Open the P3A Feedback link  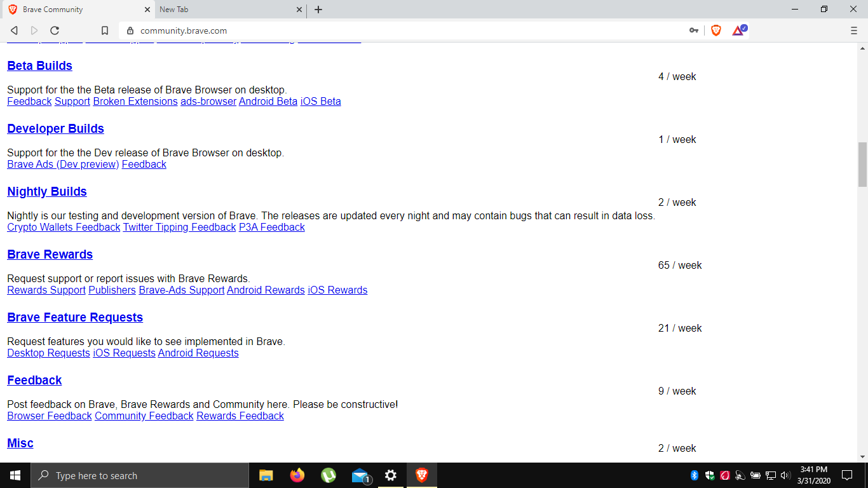point(272,227)
